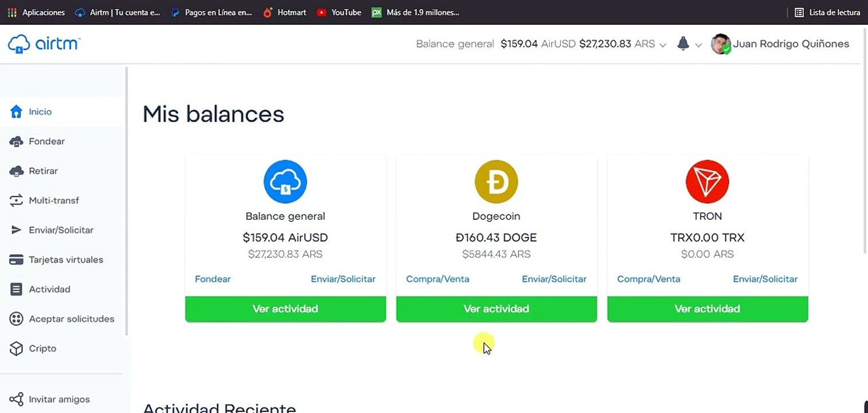This screenshot has width=868, height=413.
Task: Expand the balance general currency dropdown
Action: click(x=663, y=45)
